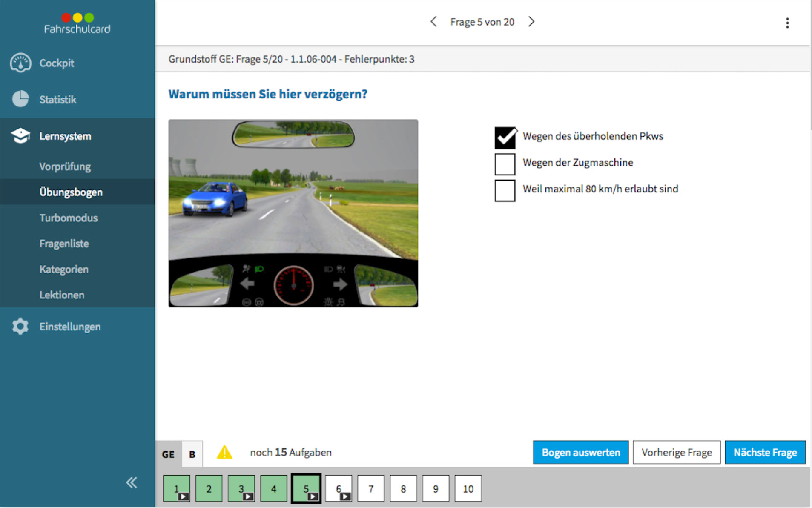This screenshot has width=812, height=508.
Task: Click 'Frage 5 von 20' text
Action: tap(482, 22)
